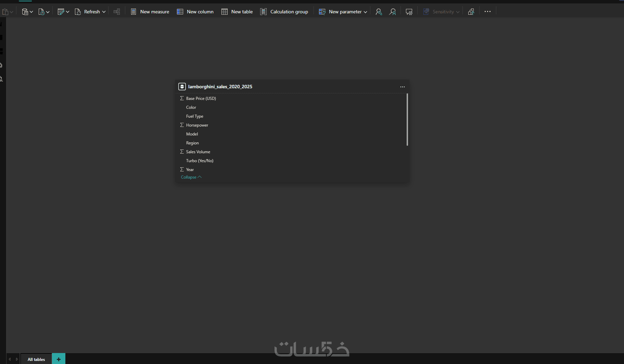
Task: Click the Refresh button
Action: pos(88,12)
